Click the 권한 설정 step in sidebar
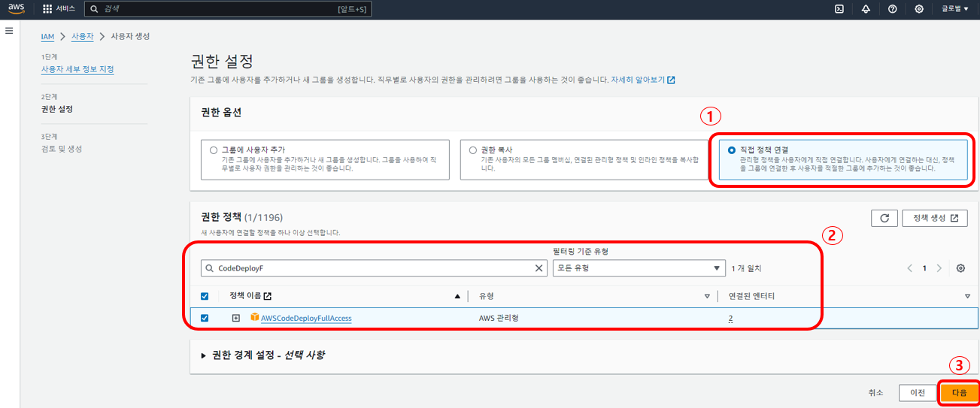Image resolution: width=980 pixels, height=408 pixels. click(x=57, y=109)
